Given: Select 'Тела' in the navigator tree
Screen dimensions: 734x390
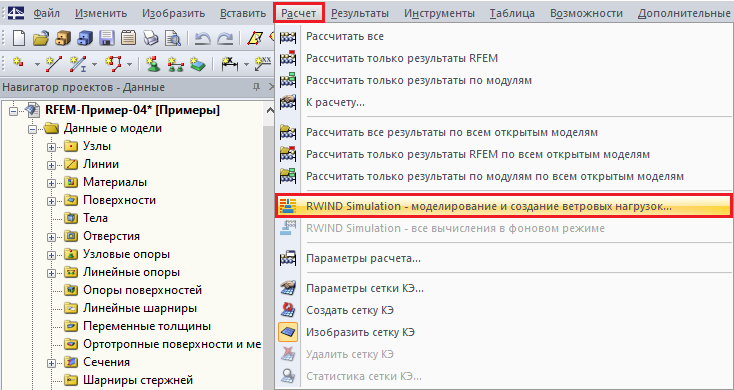Looking at the screenshot, I should pos(95,219).
